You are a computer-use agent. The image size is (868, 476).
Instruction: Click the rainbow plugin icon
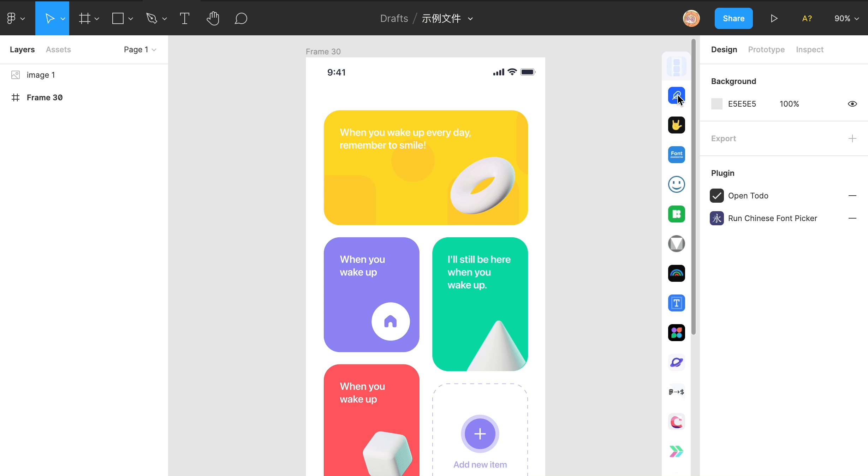676,273
